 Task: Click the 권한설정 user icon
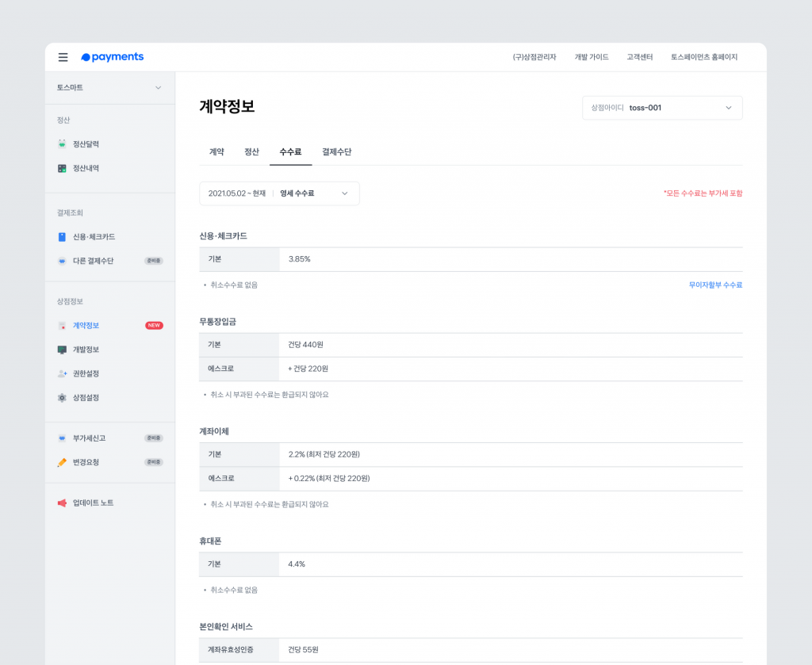[62, 373]
